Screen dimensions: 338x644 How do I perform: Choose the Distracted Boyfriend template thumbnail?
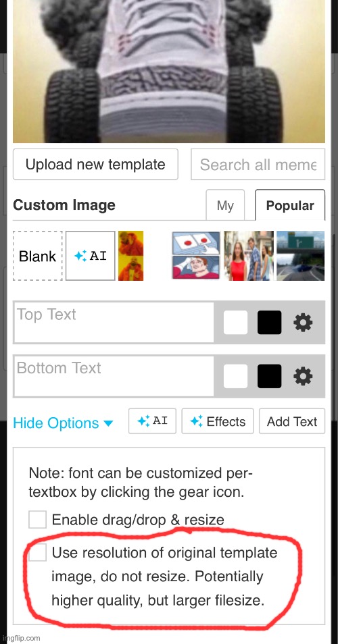[248, 256]
